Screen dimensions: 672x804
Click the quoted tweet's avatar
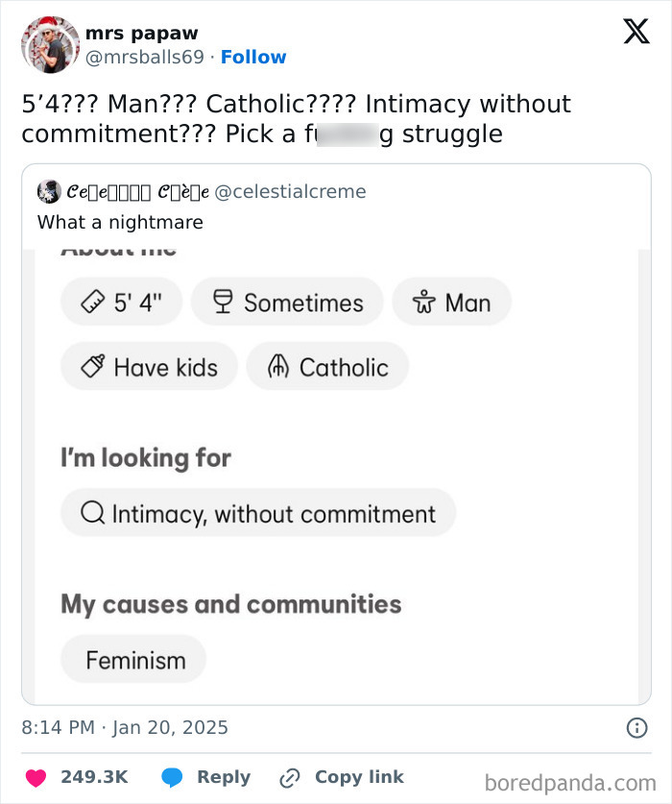coord(46,190)
